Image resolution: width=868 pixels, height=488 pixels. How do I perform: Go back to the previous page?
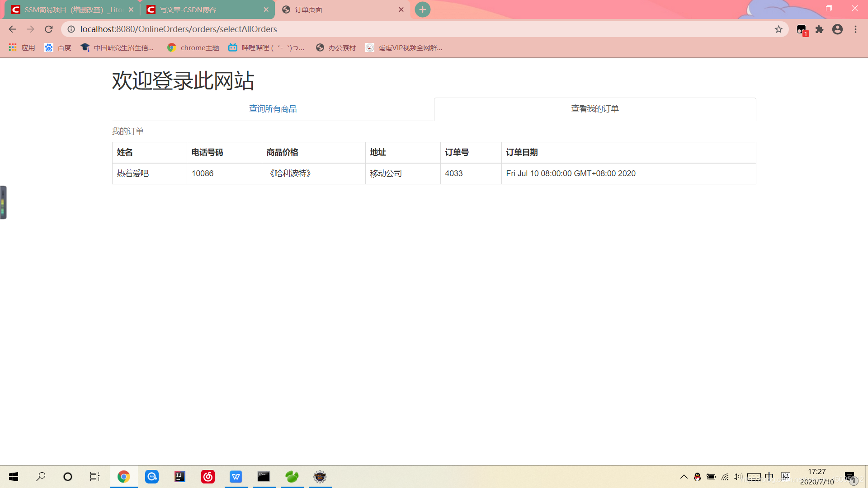(12, 29)
